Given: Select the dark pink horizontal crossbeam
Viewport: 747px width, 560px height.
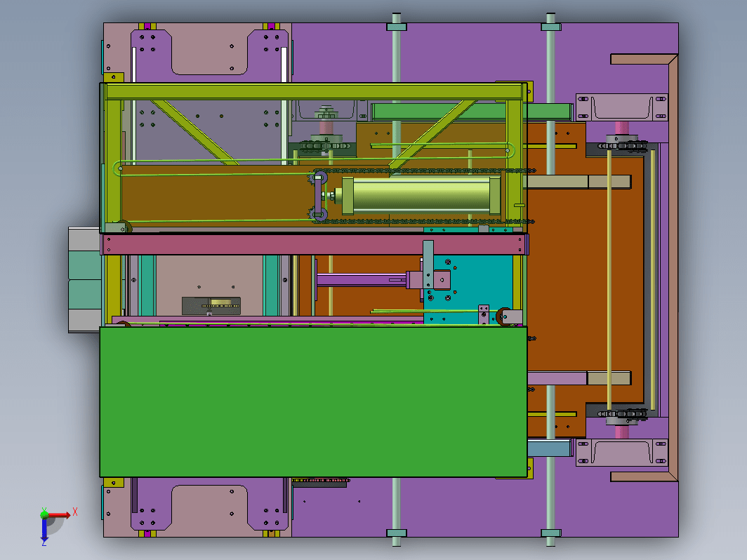Looking at the screenshot, I should [314, 244].
